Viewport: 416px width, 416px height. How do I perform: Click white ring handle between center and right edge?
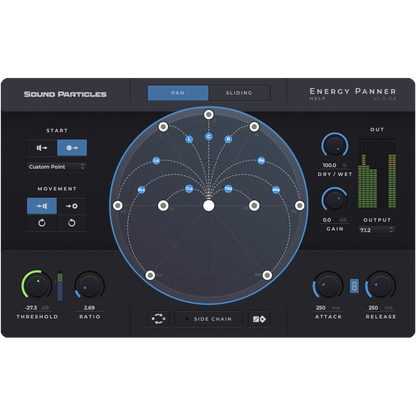[x=254, y=206]
